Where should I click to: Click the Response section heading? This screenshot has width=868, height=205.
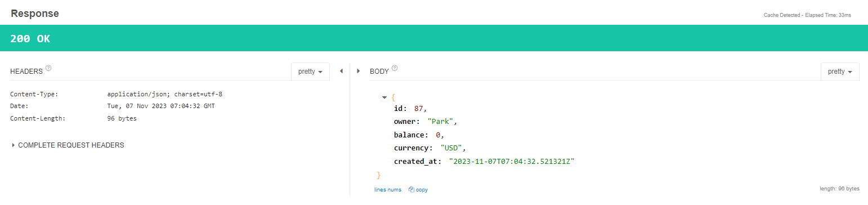[x=34, y=13]
